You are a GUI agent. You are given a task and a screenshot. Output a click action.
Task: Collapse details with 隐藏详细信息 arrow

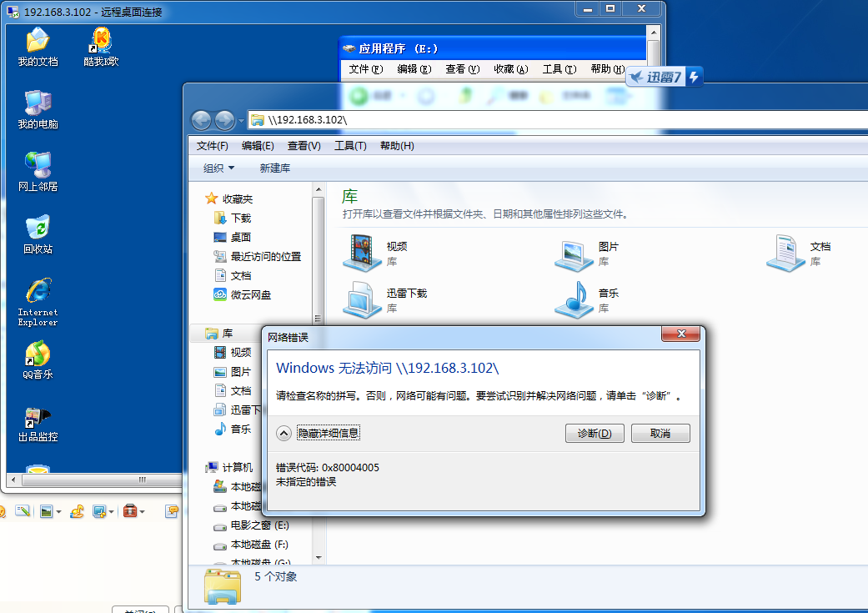pyautogui.click(x=283, y=433)
